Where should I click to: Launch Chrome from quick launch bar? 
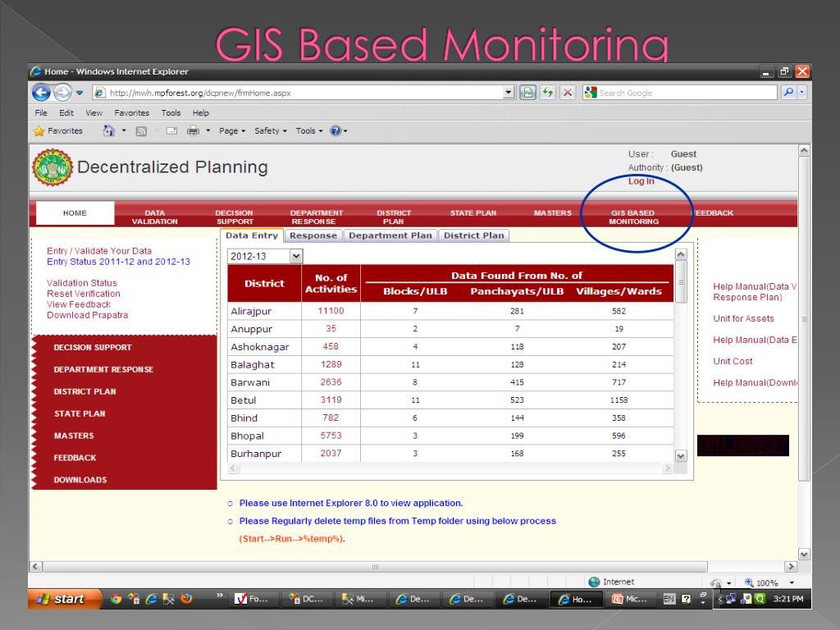pyautogui.click(x=116, y=599)
